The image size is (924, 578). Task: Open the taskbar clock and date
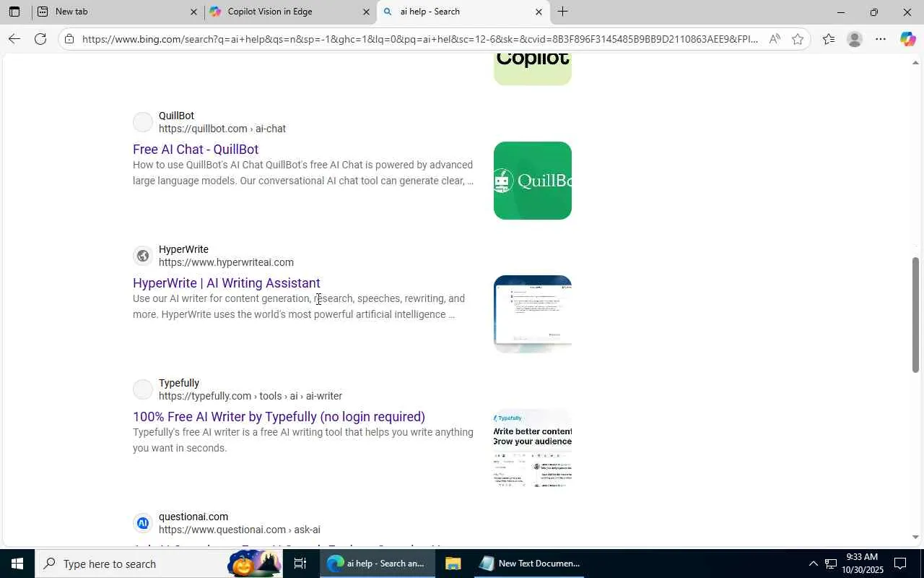(862, 564)
